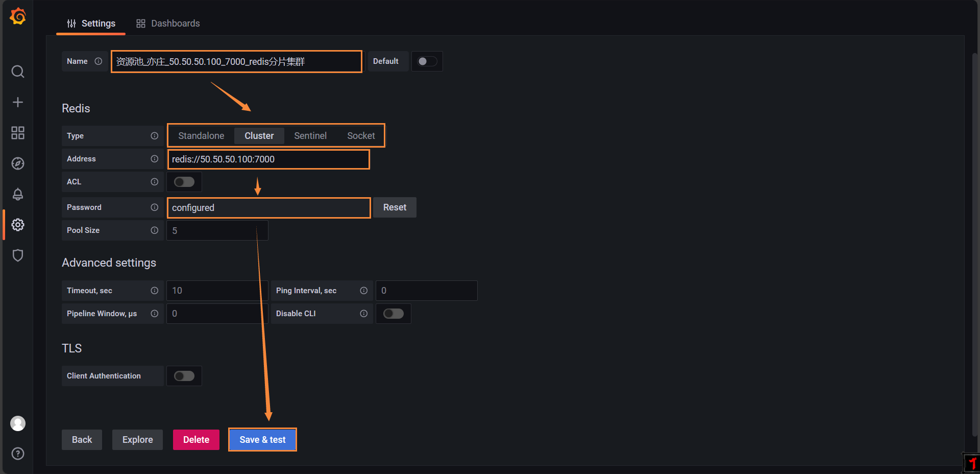Click the info icon next to Pool Size
Screen dimensions: 980x474
point(154,230)
